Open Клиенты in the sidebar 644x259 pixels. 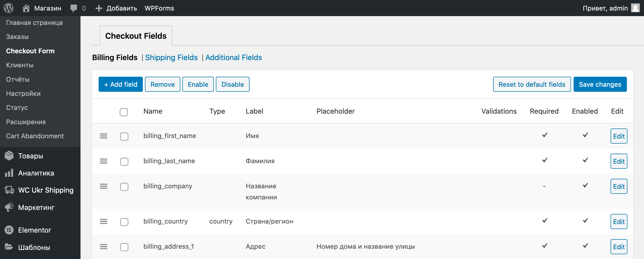20,65
